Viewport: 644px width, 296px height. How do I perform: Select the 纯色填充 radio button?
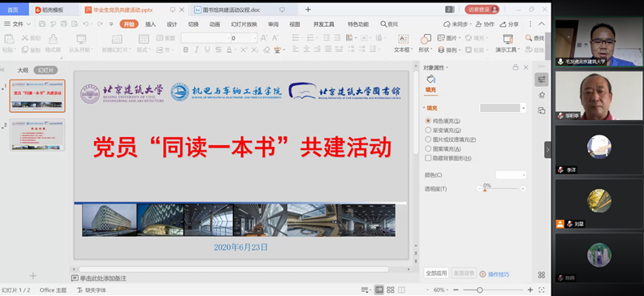point(428,121)
